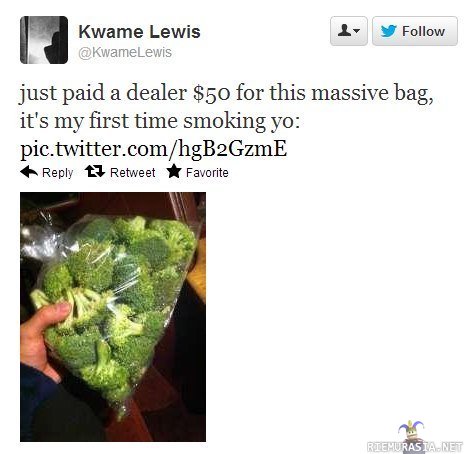Open Kwame Lewis's profile avatar
Screen dimensions: 465x454
coord(44,40)
